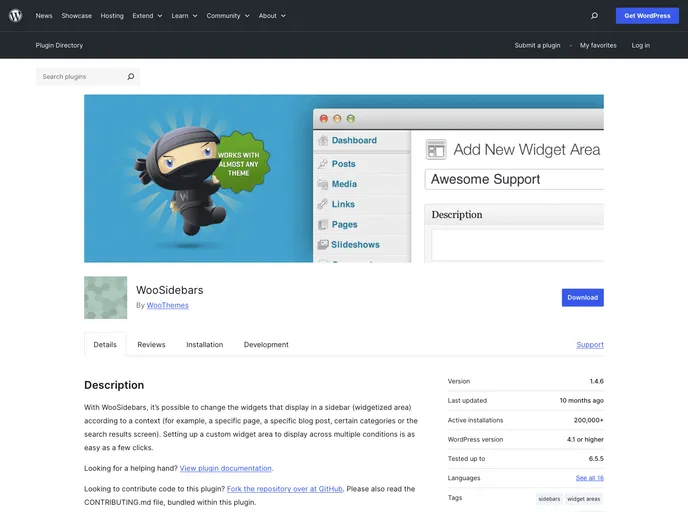The width and height of the screenshot is (688, 512).
Task: Open the header search magnifier icon
Action: point(594,16)
